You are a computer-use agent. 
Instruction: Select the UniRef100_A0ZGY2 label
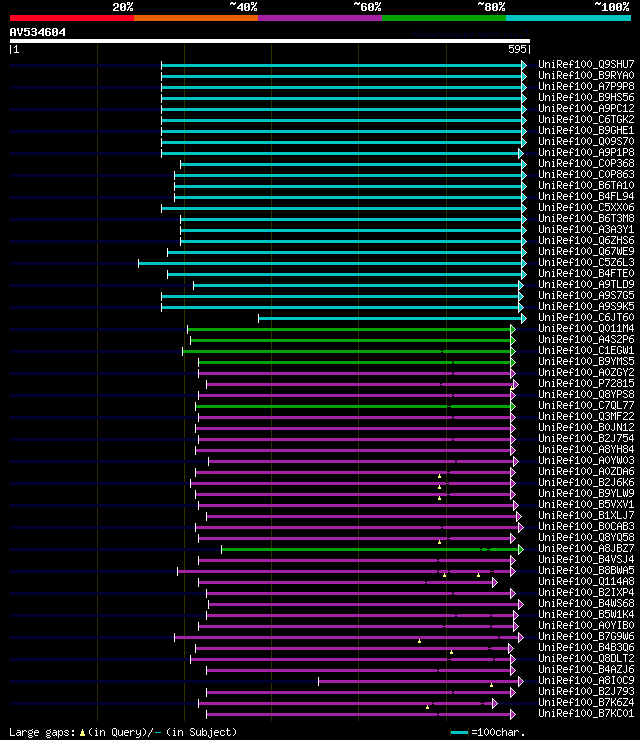[586, 372]
